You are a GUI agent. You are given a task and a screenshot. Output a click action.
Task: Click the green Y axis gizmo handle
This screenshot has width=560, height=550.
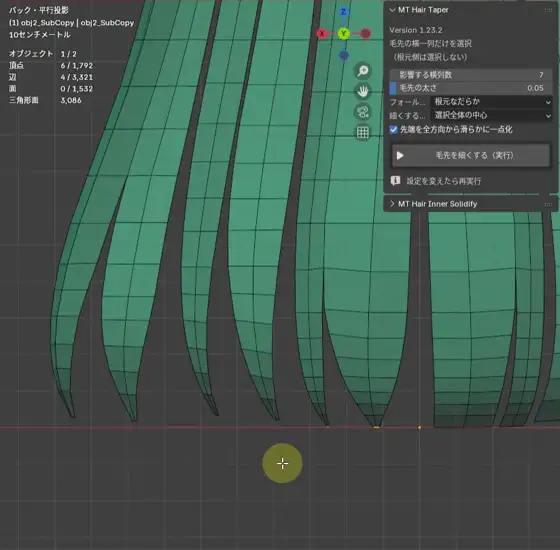click(x=344, y=34)
